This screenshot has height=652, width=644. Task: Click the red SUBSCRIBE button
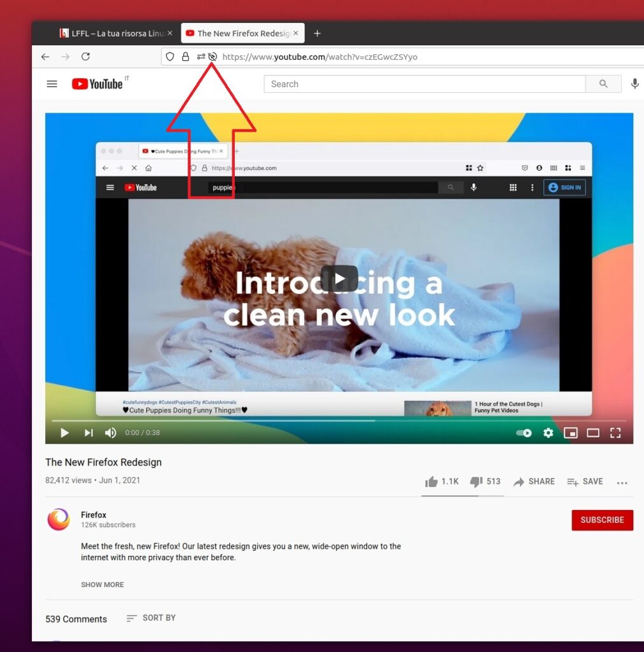click(602, 520)
